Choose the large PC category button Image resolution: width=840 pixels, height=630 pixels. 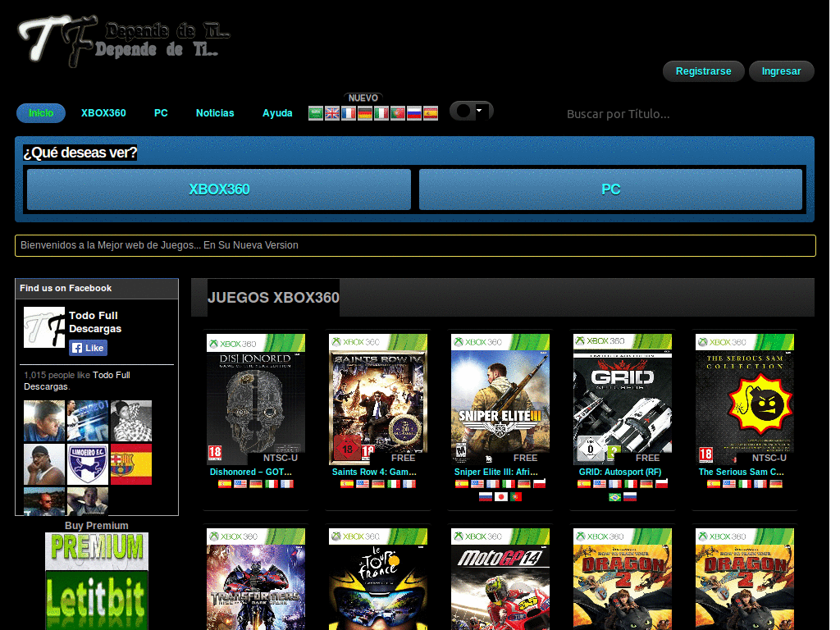[610, 189]
